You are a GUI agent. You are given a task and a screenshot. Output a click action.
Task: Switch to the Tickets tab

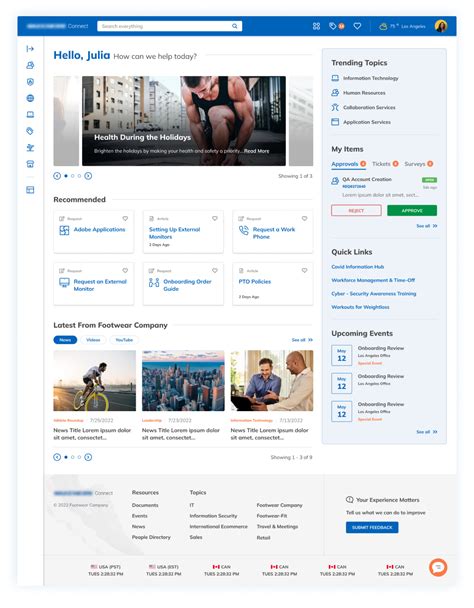click(x=385, y=164)
